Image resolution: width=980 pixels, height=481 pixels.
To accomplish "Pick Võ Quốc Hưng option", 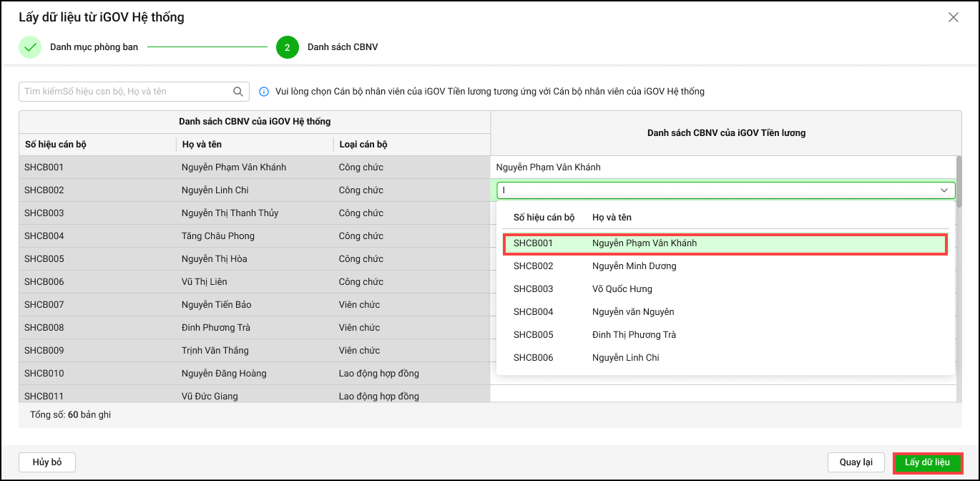I will [x=622, y=289].
